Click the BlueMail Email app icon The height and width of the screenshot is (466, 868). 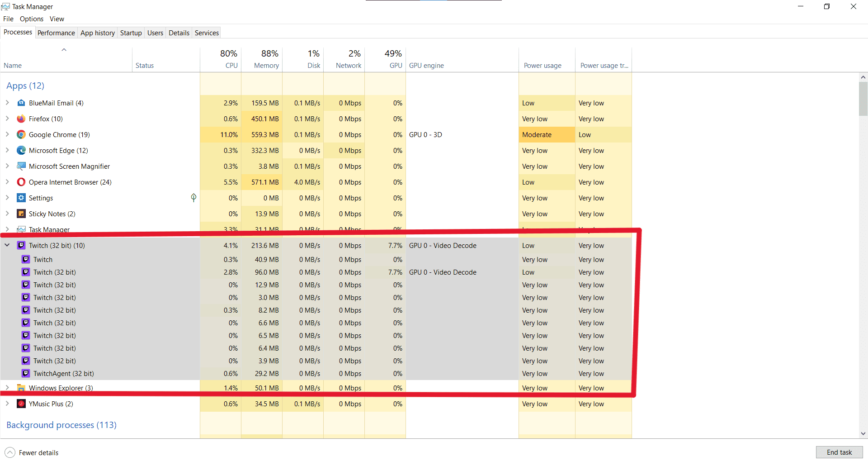(21, 103)
